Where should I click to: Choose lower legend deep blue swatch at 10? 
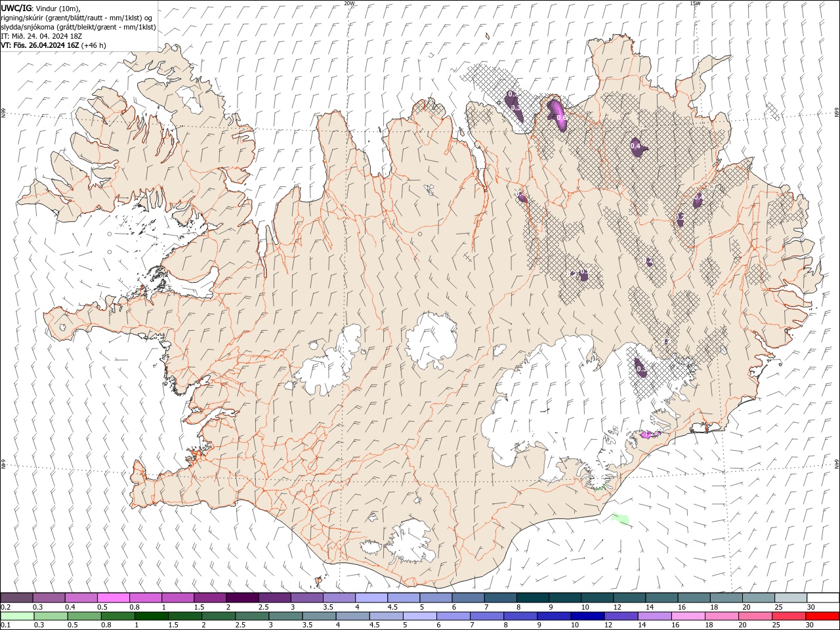click(x=587, y=616)
